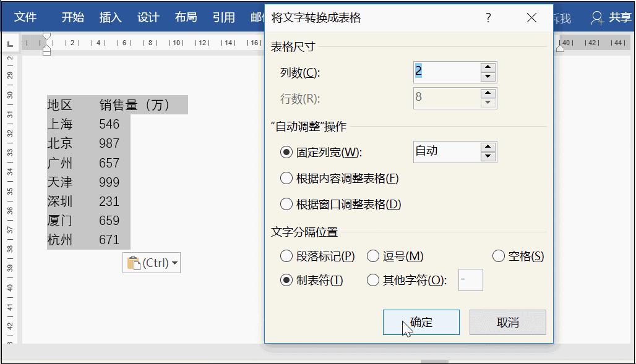Image resolution: width=636 pixels, height=364 pixels.
Task: Click the tab stop selector on the ruler
Action: click(10, 44)
